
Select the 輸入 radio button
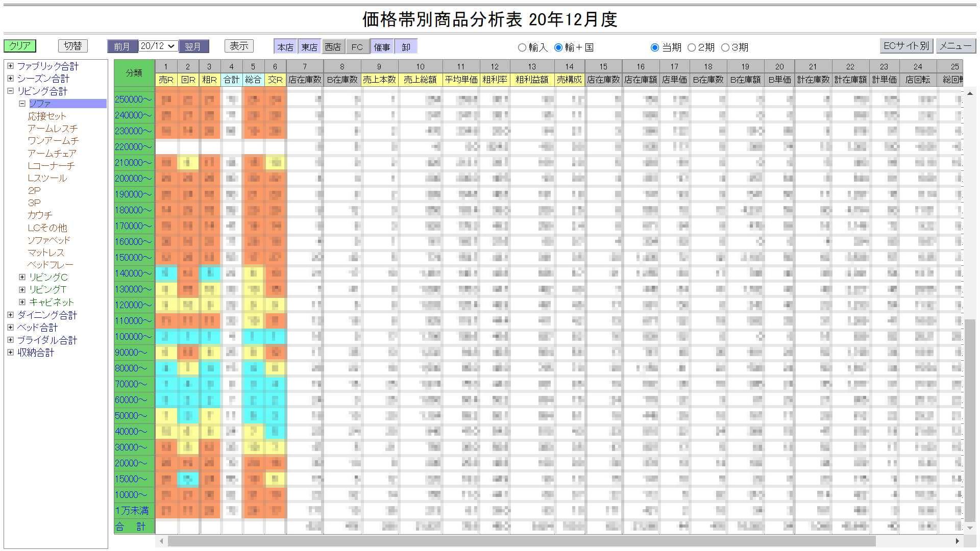pyautogui.click(x=522, y=47)
